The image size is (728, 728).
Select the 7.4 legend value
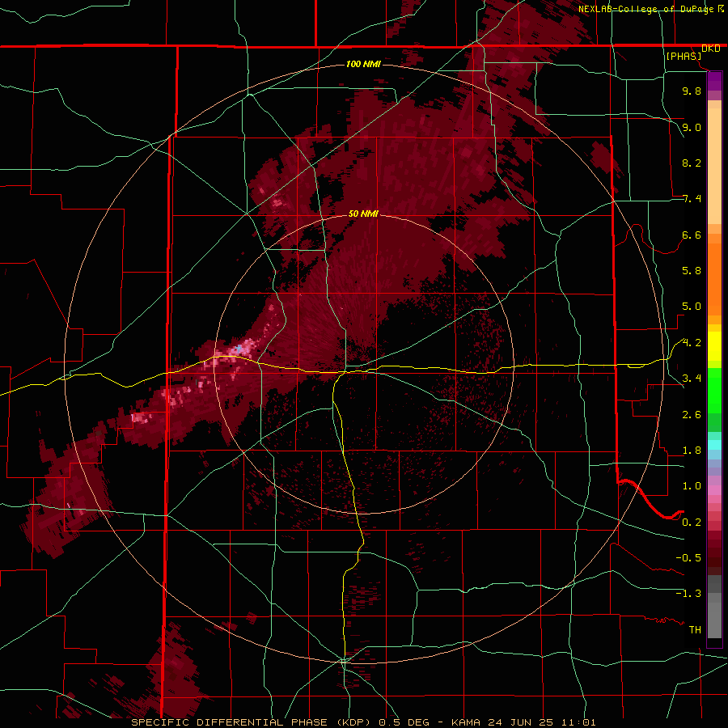692,199
